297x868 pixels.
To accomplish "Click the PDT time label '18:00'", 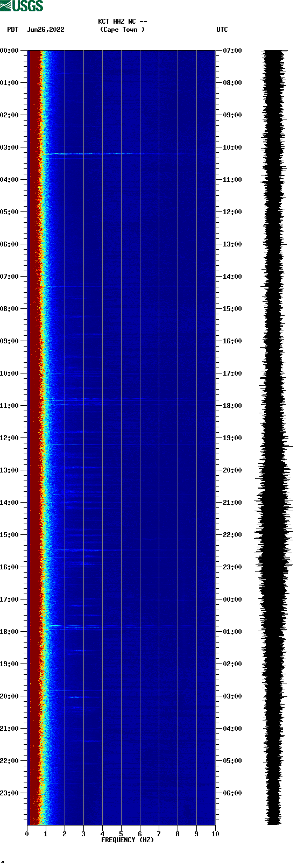I will [9, 631].
